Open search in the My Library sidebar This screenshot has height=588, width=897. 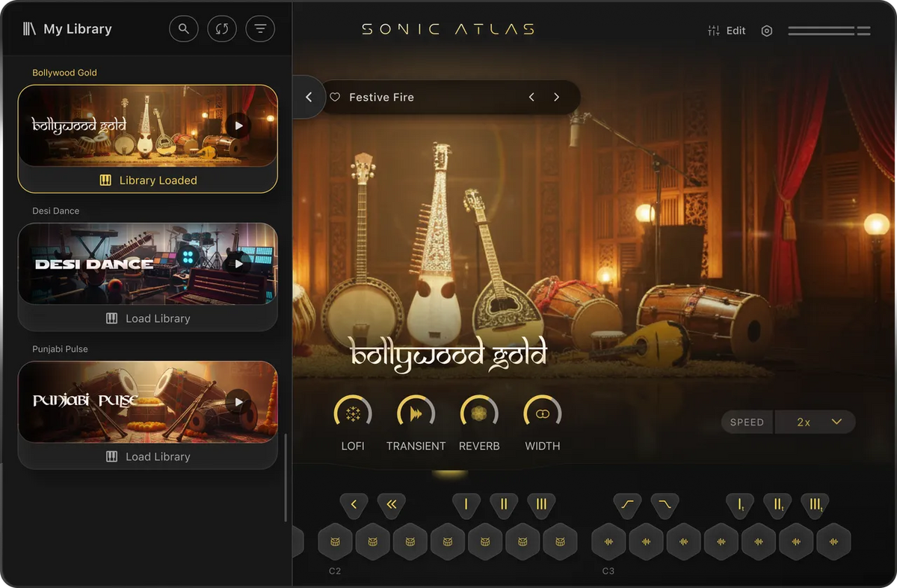184,28
